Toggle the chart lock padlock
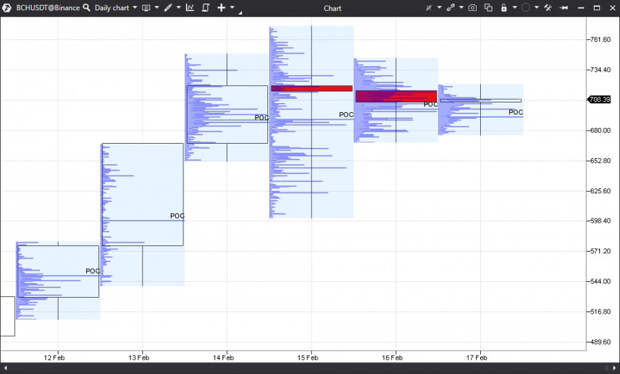 click(504, 8)
